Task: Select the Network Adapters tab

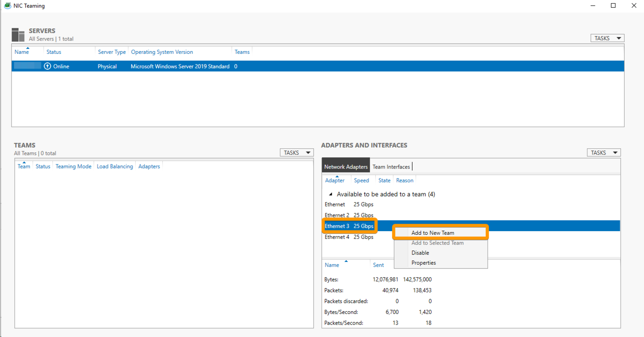Action: coord(346,167)
